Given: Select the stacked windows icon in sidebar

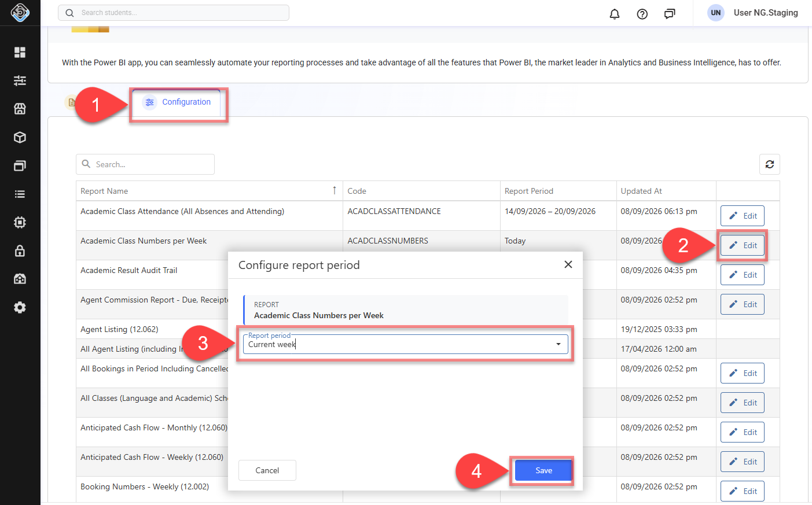Looking at the screenshot, I should tap(20, 165).
